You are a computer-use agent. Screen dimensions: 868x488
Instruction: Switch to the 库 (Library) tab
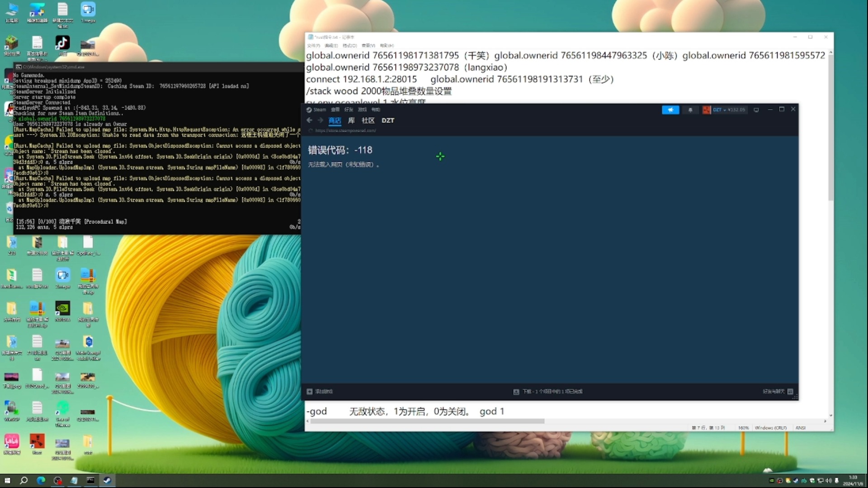pos(351,120)
